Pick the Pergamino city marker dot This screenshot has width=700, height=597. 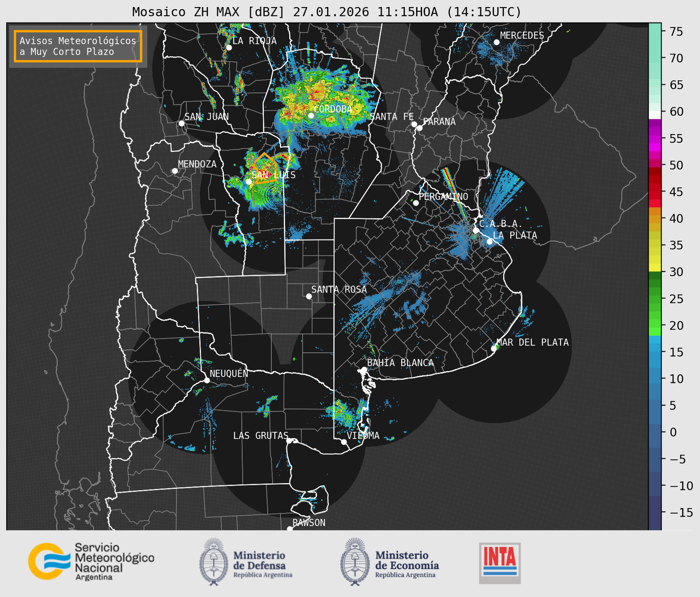(416, 203)
